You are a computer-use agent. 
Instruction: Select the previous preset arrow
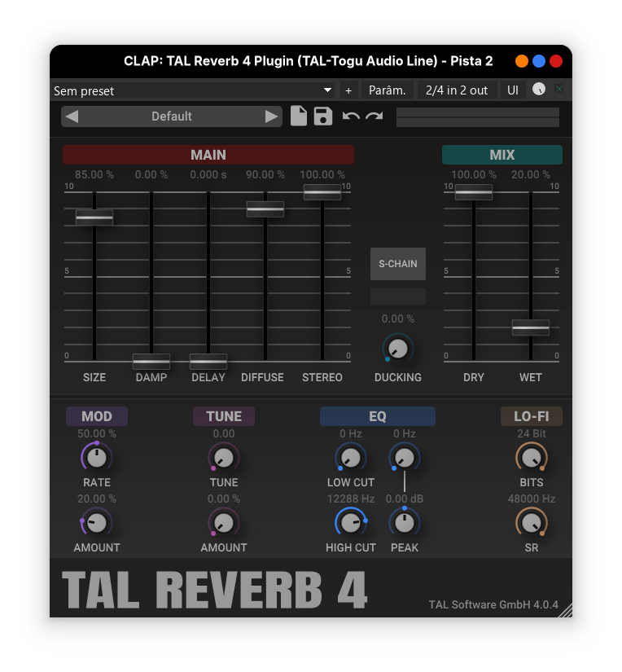coord(72,116)
